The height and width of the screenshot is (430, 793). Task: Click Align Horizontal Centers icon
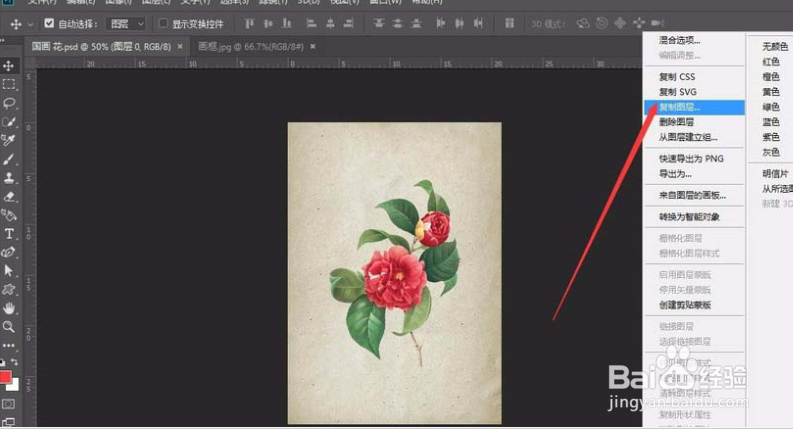pyautogui.click(x=330, y=23)
